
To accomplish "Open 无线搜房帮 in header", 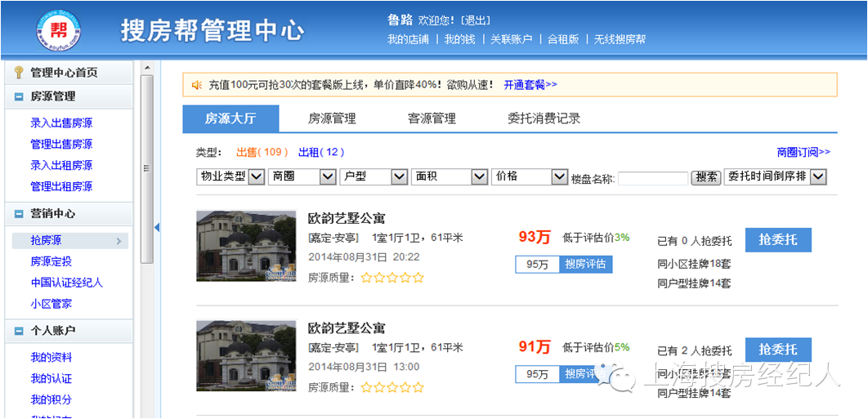I will 620,40.
